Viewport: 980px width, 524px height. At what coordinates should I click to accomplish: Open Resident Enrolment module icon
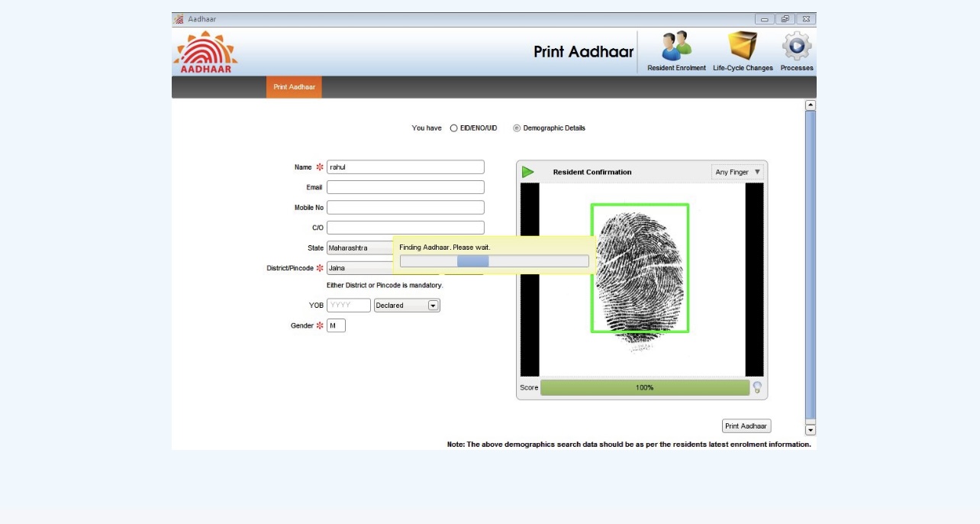676,46
